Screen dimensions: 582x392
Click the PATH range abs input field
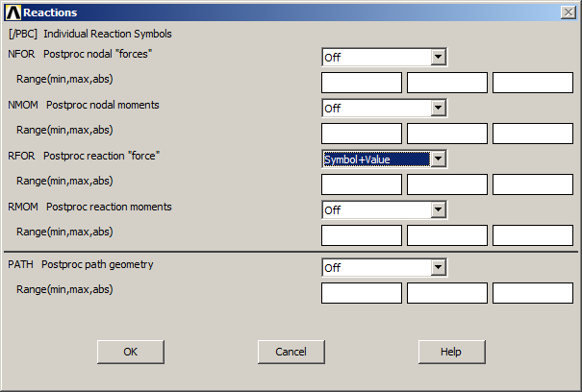(533, 293)
